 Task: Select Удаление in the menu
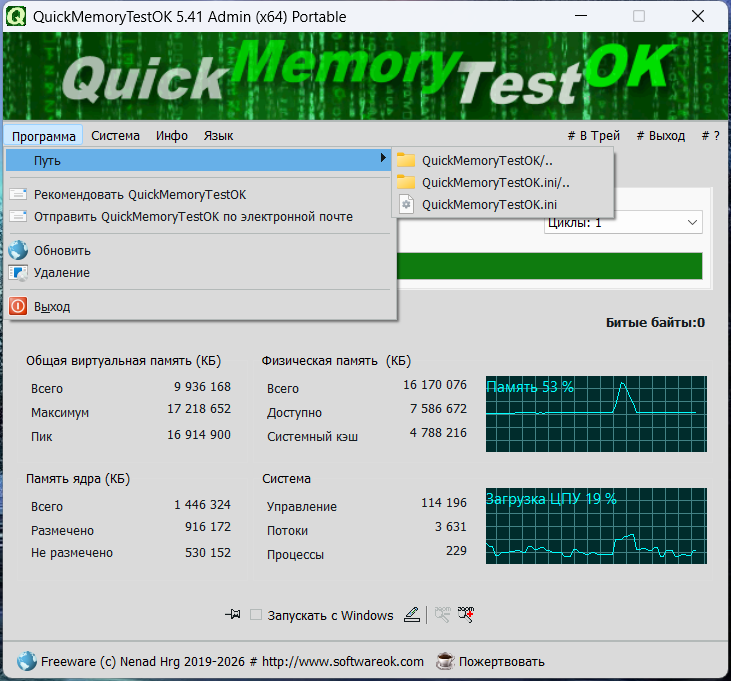(x=199, y=273)
